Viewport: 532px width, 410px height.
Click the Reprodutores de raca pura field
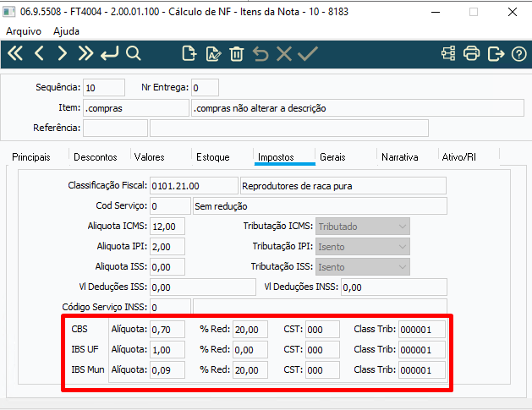[343, 186]
